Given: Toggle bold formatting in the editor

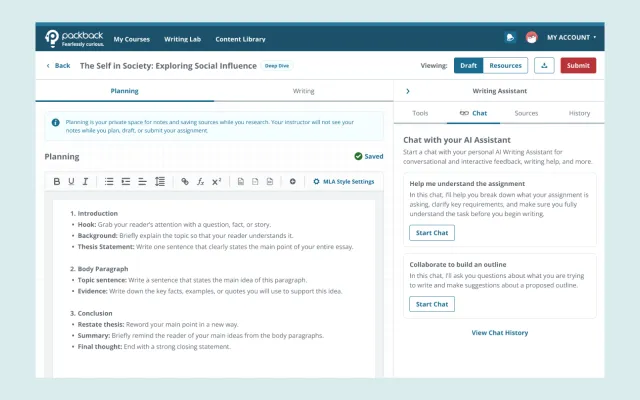Looking at the screenshot, I should tap(57, 182).
